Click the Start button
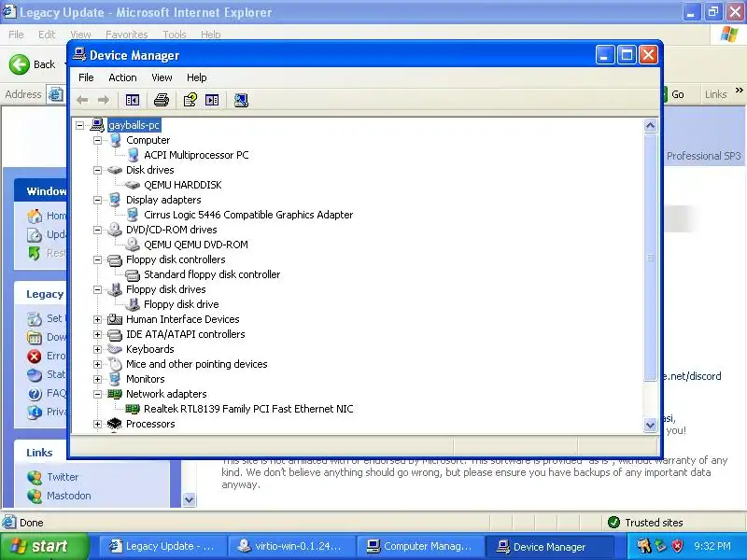747x560 pixels. tap(44, 546)
